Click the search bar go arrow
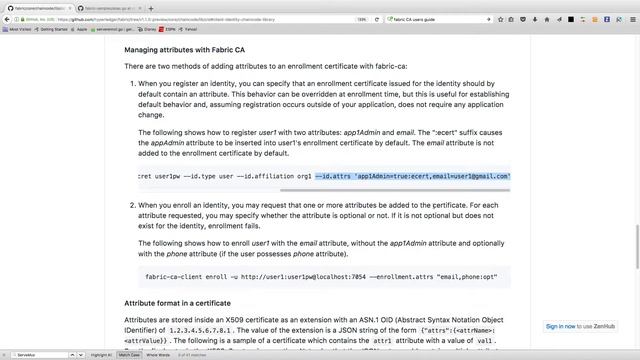Image resolution: width=640 pixels, height=360 pixels. click(488, 20)
